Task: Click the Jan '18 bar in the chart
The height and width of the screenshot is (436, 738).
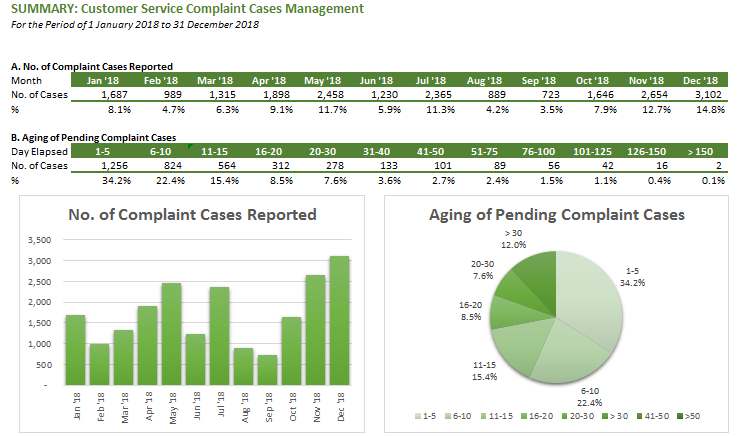Action: (76, 350)
